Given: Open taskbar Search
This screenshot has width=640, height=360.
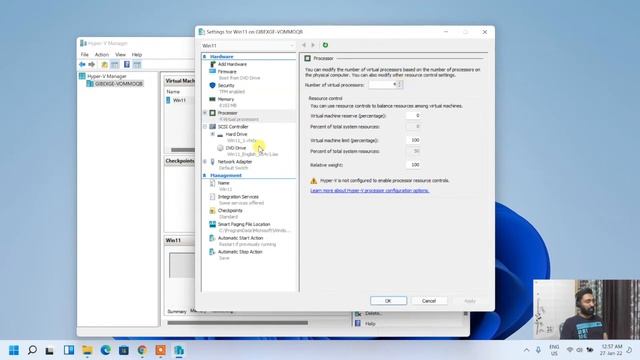Looking at the screenshot, I should coord(32,350).
